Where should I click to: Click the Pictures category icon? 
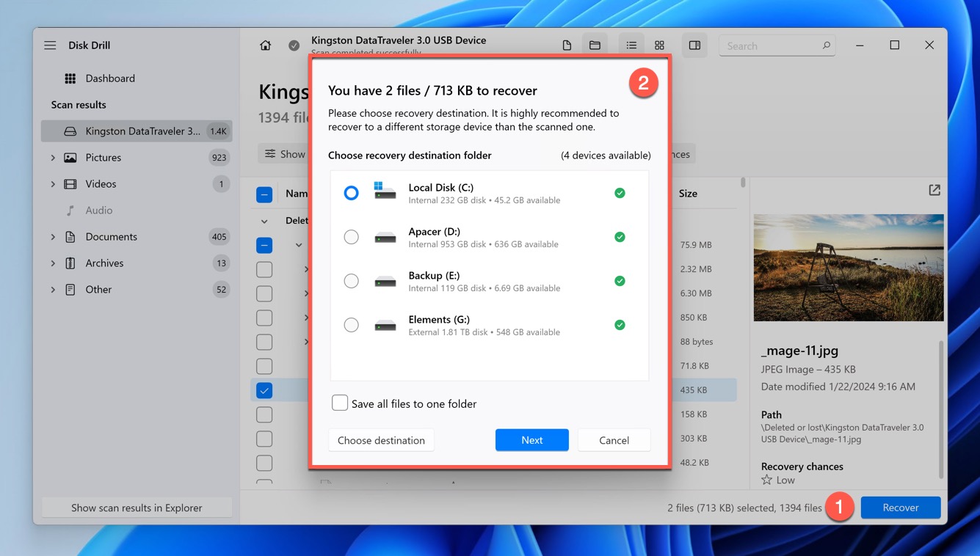[x=70, y=158]
